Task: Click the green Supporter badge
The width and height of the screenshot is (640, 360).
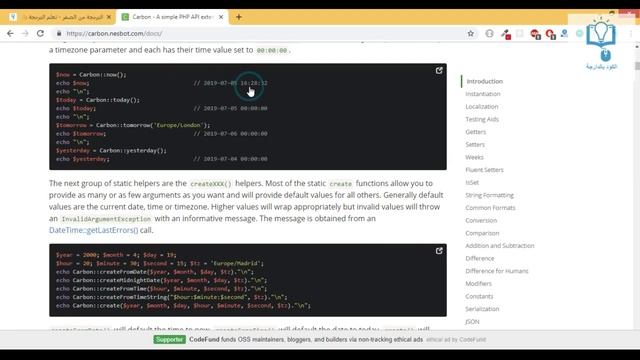Action: tap(169, 340)
